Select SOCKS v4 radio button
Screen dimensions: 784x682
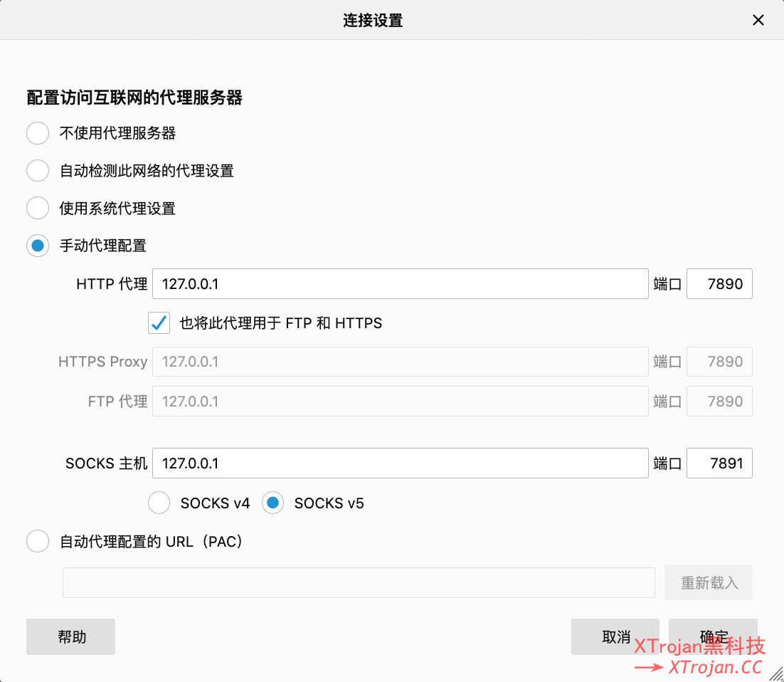[x=159, y=503]
